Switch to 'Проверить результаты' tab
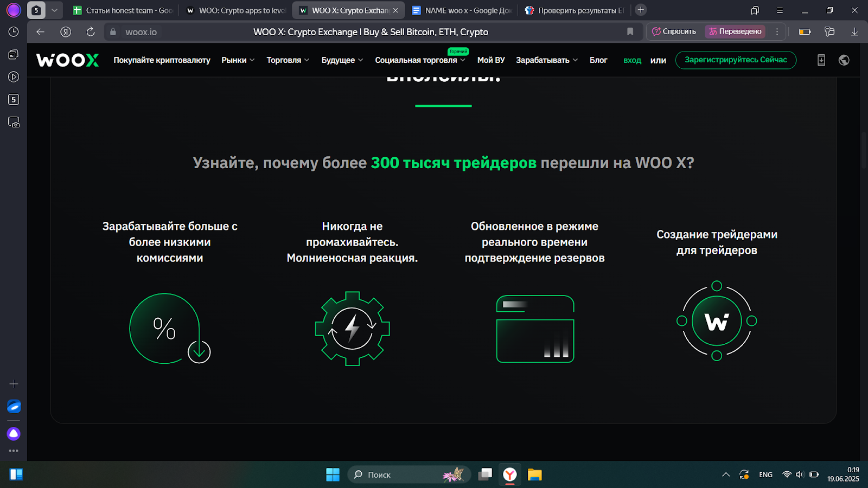The image size is (868, 488). (x=574, y=10)
